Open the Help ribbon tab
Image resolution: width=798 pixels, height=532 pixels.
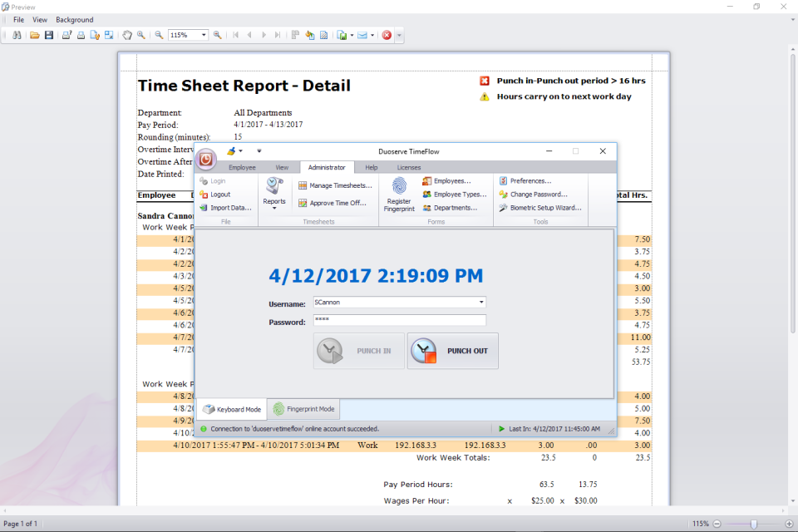[x=372, y=167]
